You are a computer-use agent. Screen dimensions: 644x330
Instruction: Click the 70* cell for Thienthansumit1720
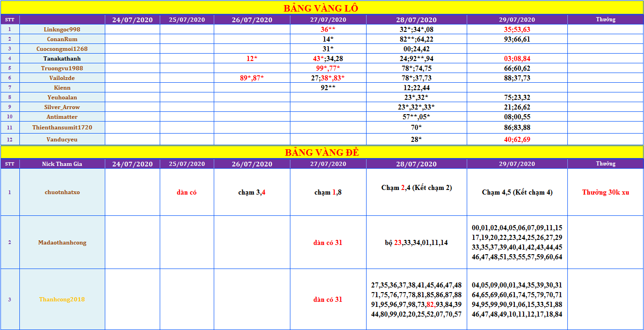pos(416,127)
